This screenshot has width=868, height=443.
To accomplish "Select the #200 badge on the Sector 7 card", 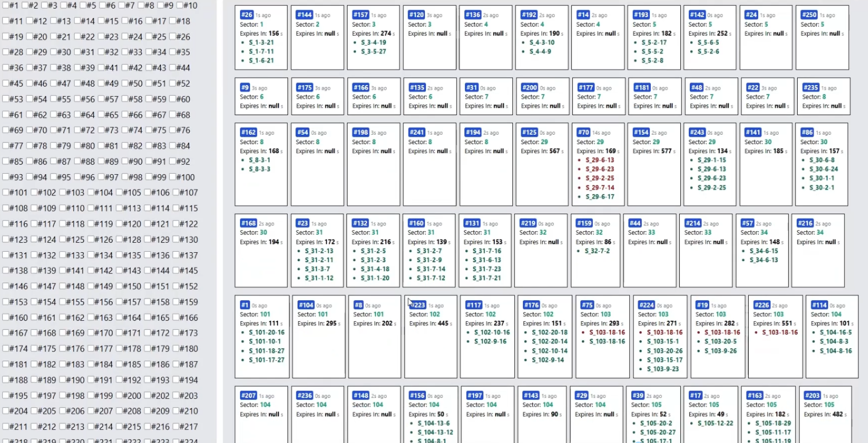I will [530, 88].
